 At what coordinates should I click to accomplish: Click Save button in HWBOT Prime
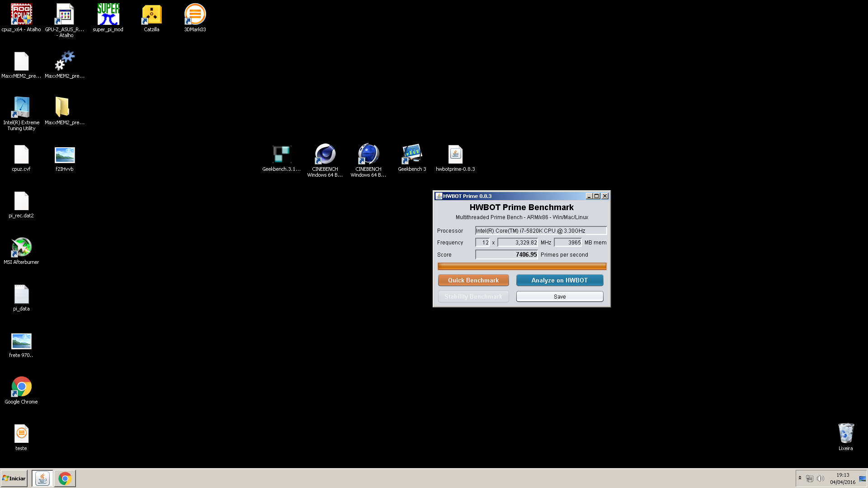[560, 296]
